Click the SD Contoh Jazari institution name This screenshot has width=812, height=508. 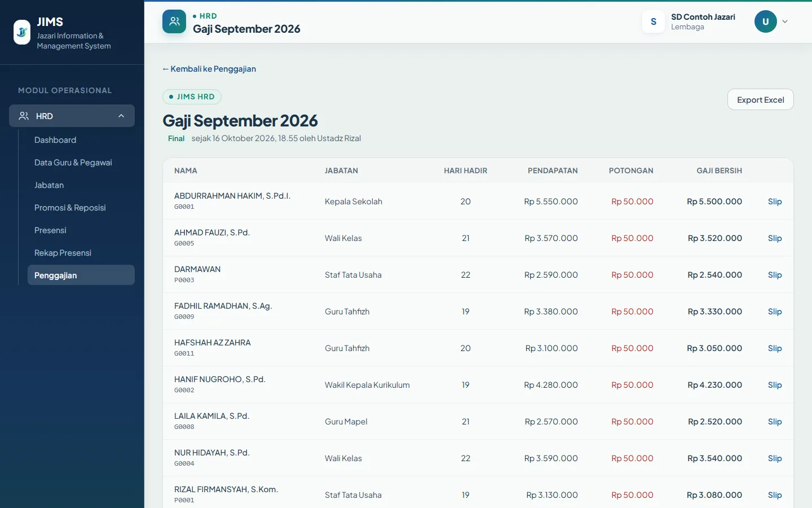point(703,17)
